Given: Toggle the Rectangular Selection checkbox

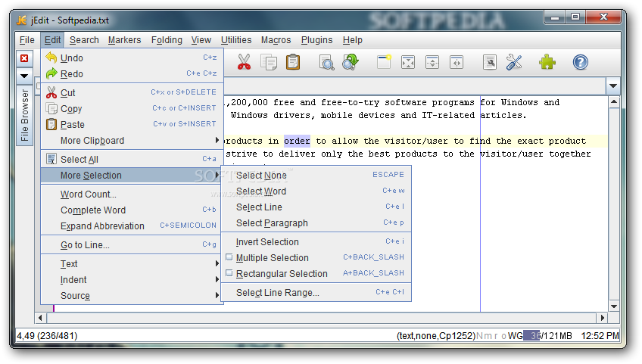Looking at the screenshot, I should (x=229, y=273).
